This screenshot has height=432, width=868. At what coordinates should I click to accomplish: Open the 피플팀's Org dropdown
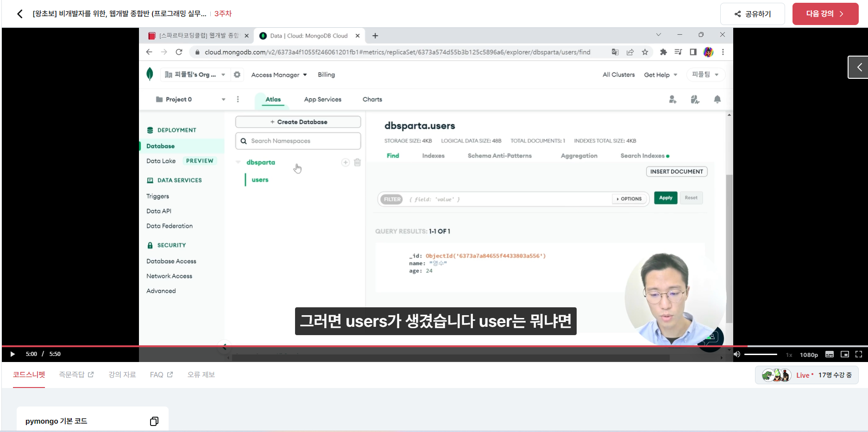tap(195, 75)
